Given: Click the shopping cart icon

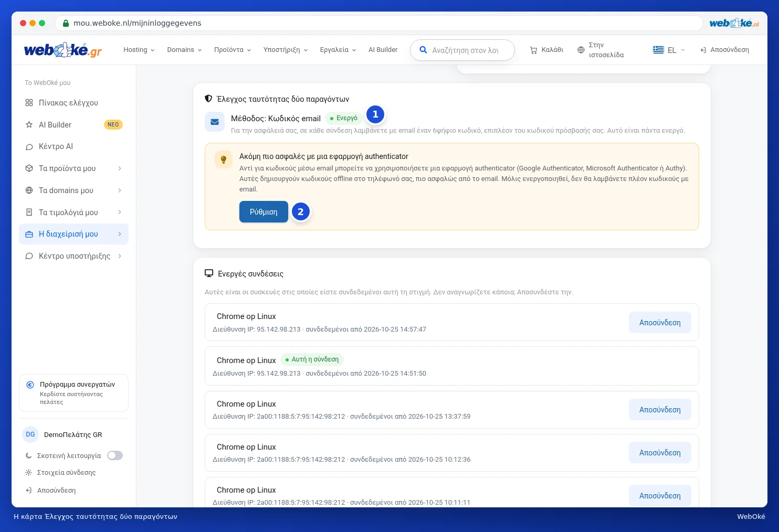Looking at the screenshot, I should pyautogui.click(x=533, y=50).
